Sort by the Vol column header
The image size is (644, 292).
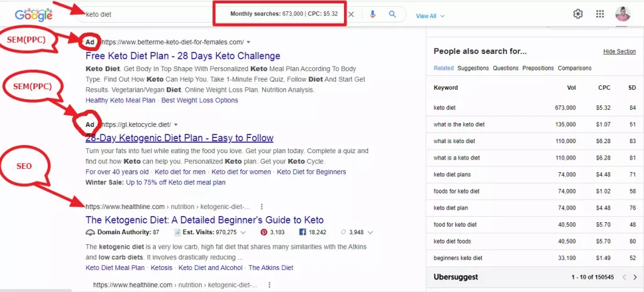pos(571,88)
